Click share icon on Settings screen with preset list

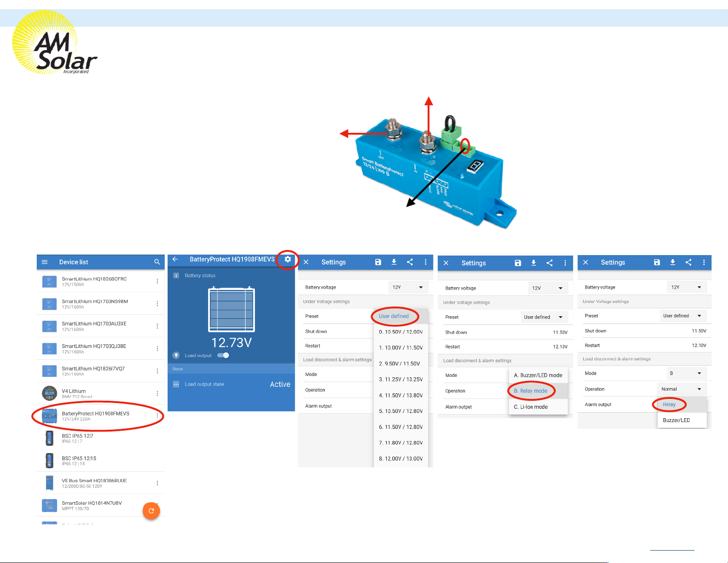tap(410, 262)
